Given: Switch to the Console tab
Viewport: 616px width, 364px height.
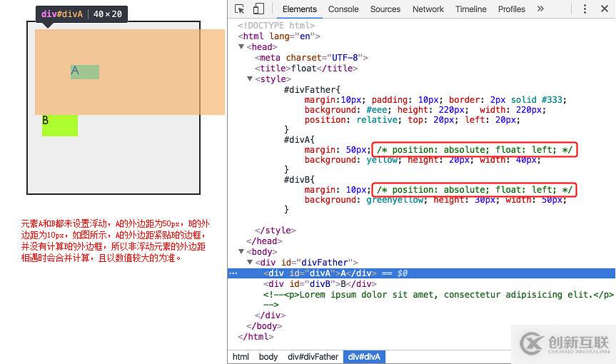Looking at the screenshot, I should click(343, 9).
